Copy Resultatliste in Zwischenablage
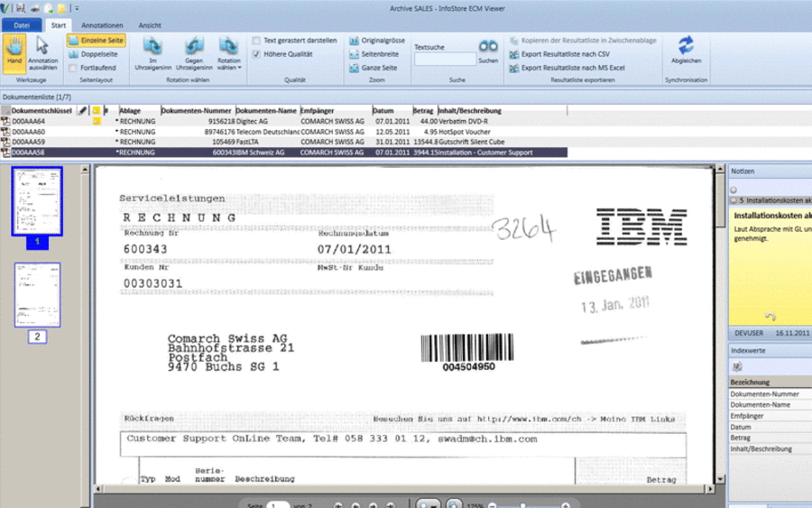Viewport: 812px width, 508px height. [583, 41]
